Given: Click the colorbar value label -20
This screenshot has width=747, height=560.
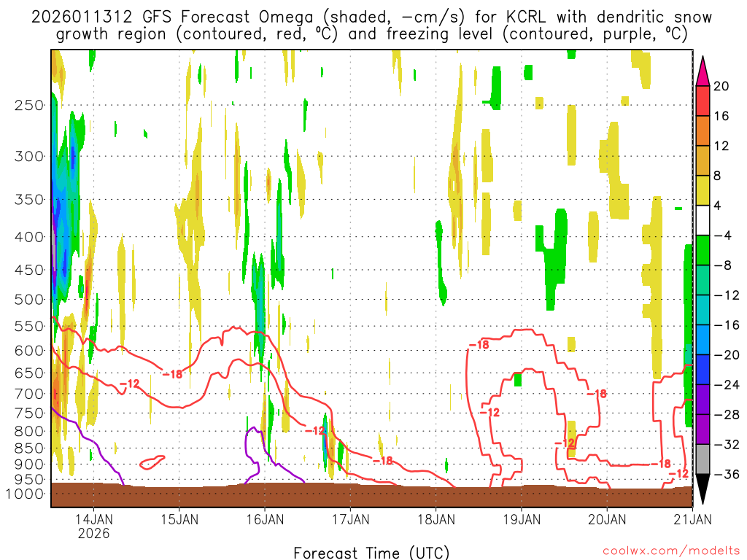Looking at the screenshot, I should coord(726,355).
